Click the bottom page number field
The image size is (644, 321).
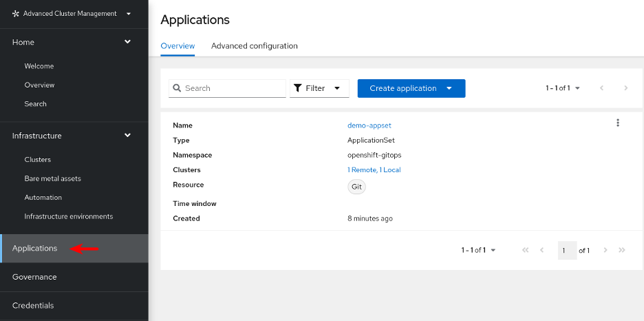[x=567, y=251]
